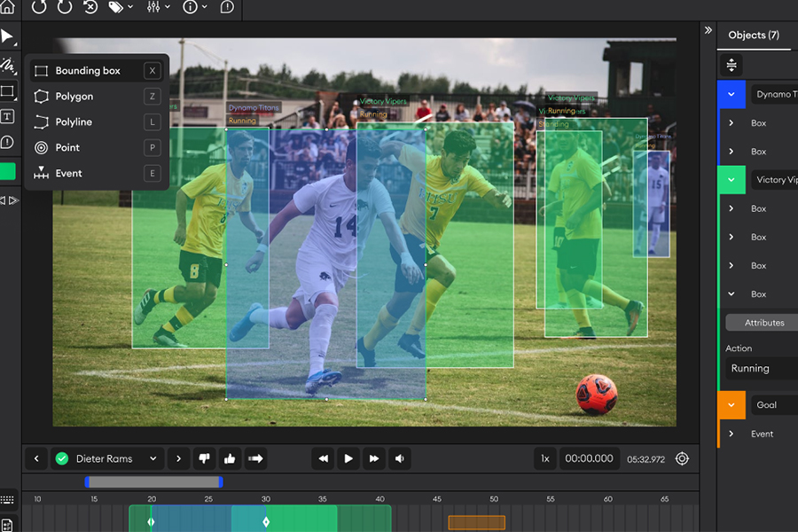Expand second Box under Dynamo Titans

point(731,152)
